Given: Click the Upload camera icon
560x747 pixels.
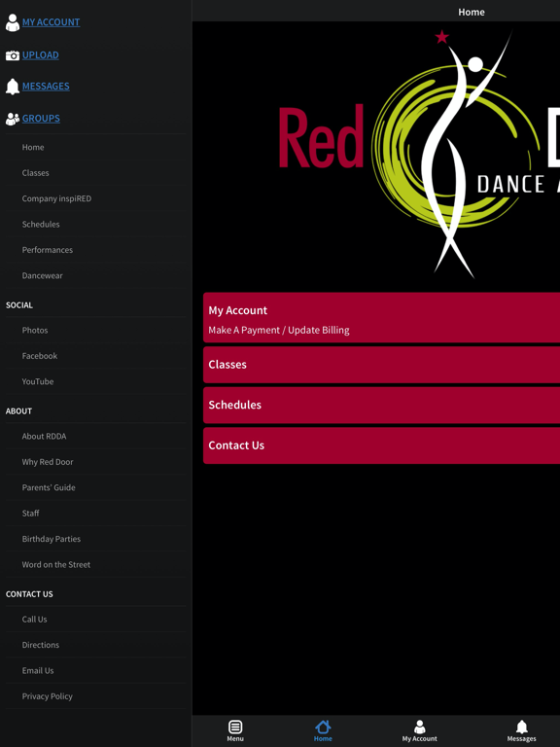Looking at the screenshot, I should point(13,55).
